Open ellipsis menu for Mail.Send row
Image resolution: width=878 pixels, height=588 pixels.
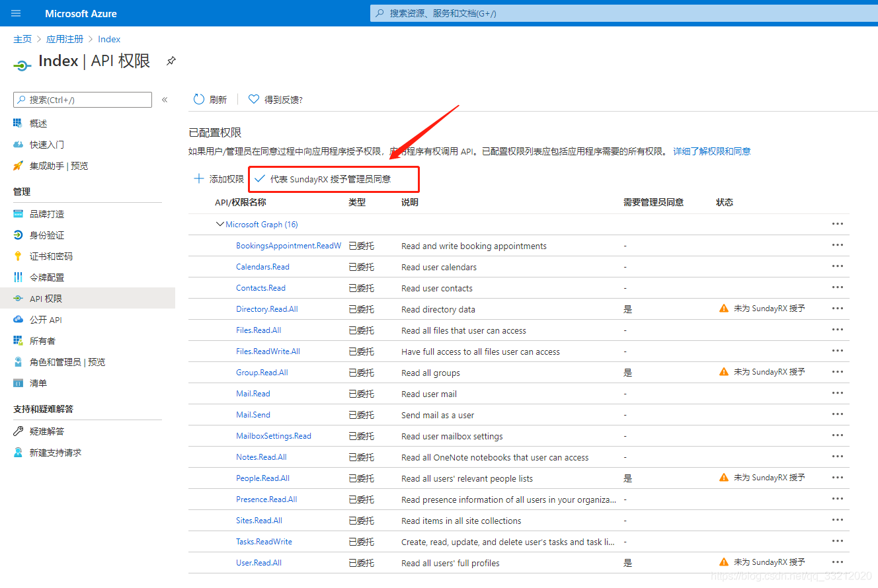tap(838, 414)
